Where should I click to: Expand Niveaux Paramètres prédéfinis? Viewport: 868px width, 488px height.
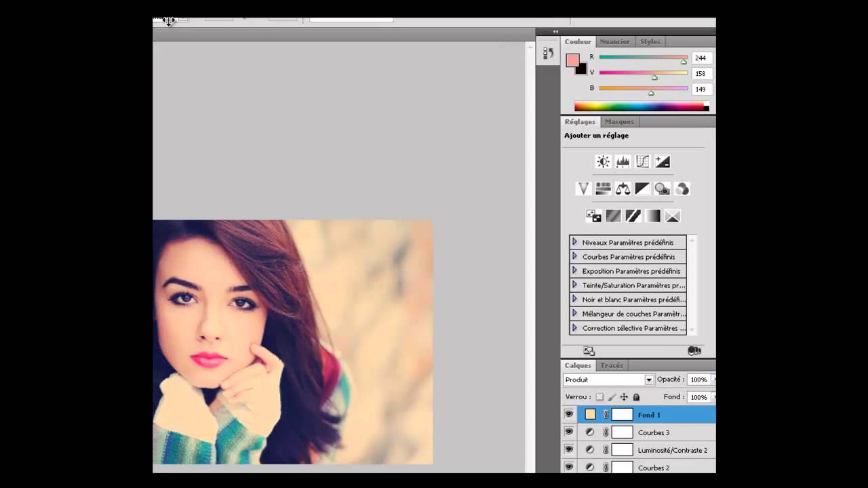574,242
